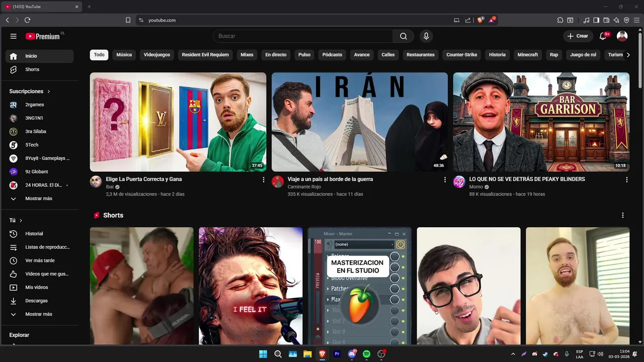The width and height of the screenshot is (644, 362).
Task: Open the 2rgames subscription channel
Action: pos(39,105)
